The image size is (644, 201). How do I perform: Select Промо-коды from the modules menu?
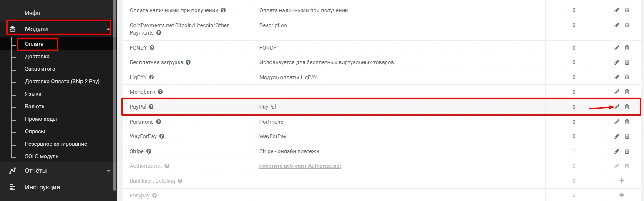(x=41, y=119)
